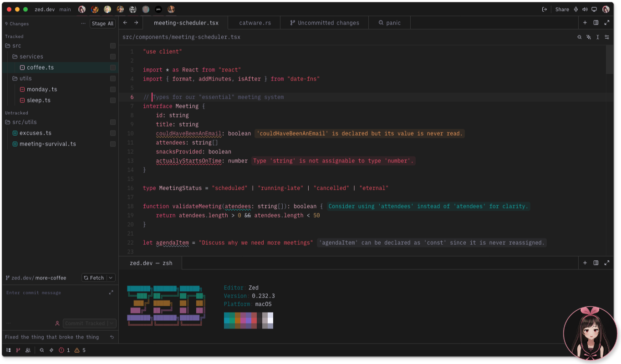Open the collaboration panel icon in status bar

click(28, 350)
